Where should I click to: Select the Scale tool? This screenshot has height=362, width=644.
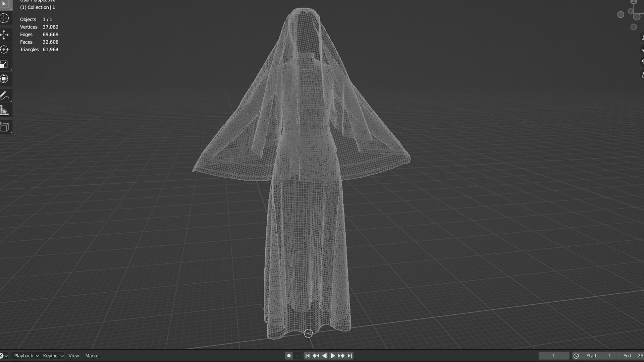pyautogui.click(x=4, y=64)
